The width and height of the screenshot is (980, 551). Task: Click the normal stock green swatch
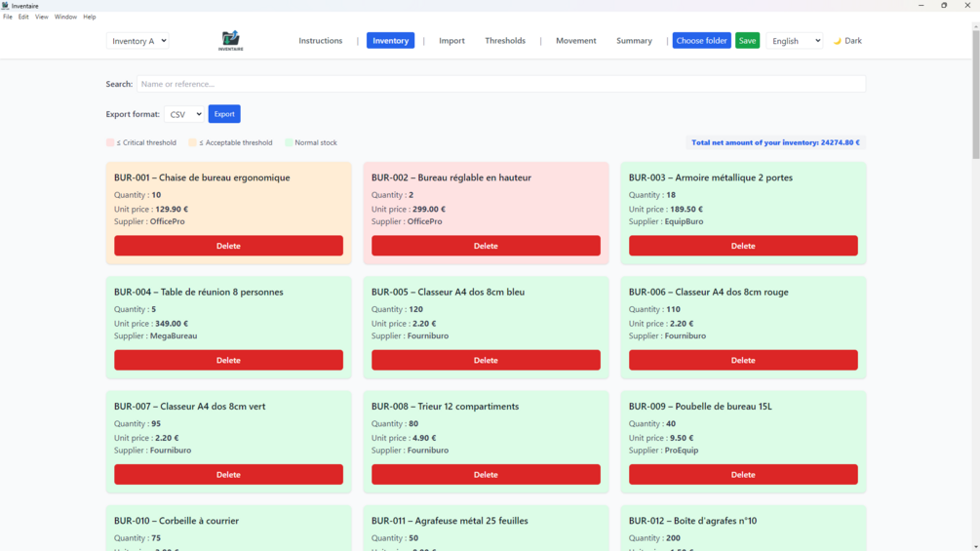tap(288, 142)
